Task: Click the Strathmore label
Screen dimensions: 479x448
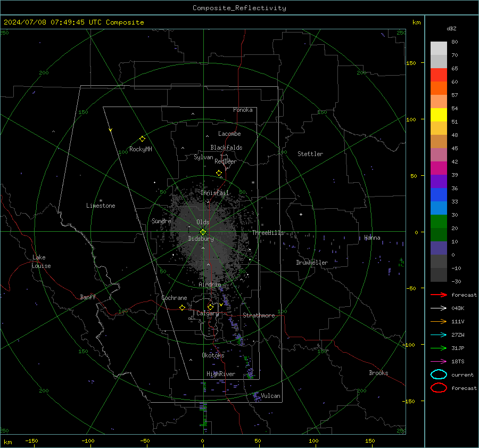Action: pos(259,315)
